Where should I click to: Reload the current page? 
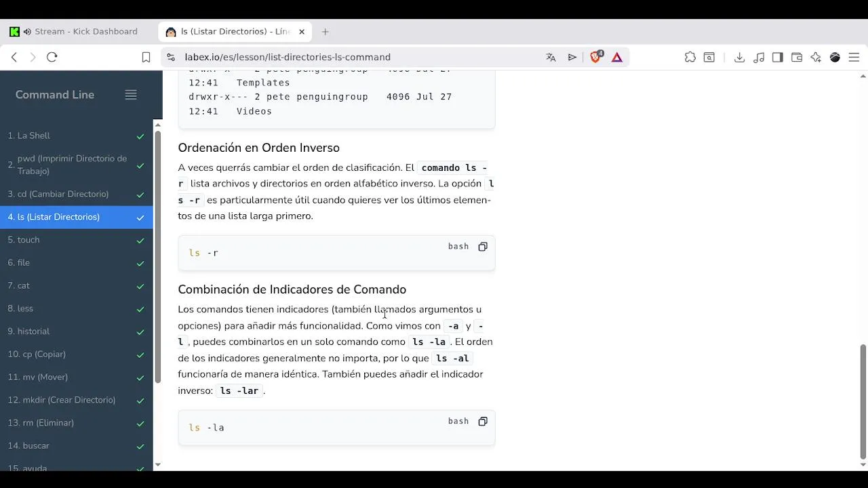click(x=52, y=58)
